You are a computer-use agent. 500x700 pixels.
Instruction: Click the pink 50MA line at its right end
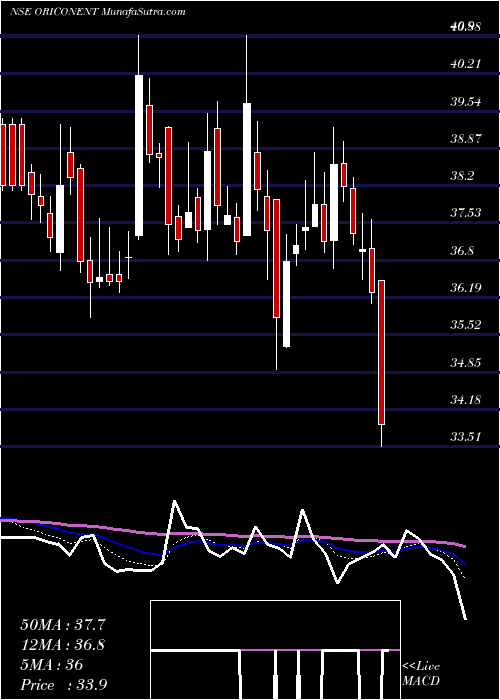pos(463,546)
